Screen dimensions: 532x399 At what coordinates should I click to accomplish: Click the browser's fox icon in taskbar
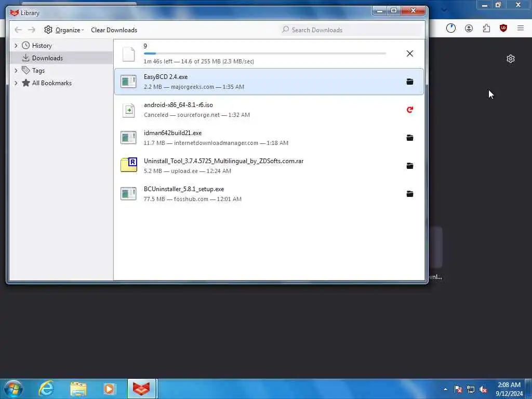point(141,389)
